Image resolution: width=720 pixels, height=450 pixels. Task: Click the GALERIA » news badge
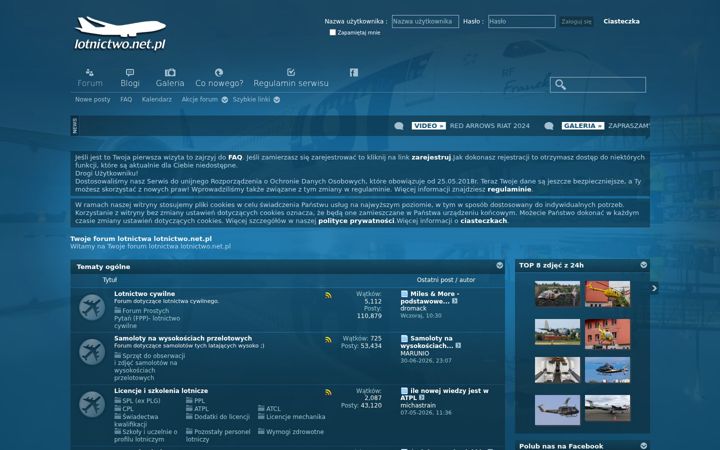pos(583,126)
